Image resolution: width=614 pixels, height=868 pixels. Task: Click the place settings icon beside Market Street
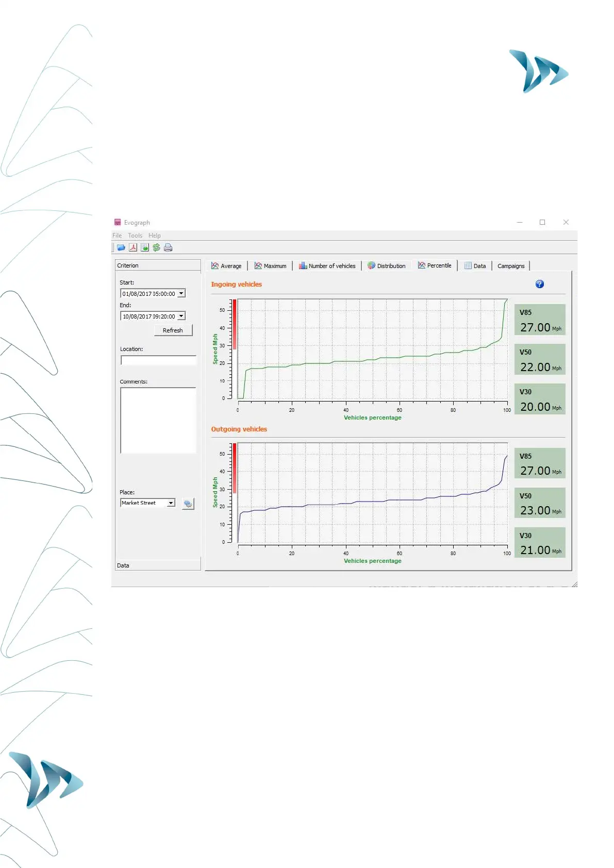tap(188, 504)
